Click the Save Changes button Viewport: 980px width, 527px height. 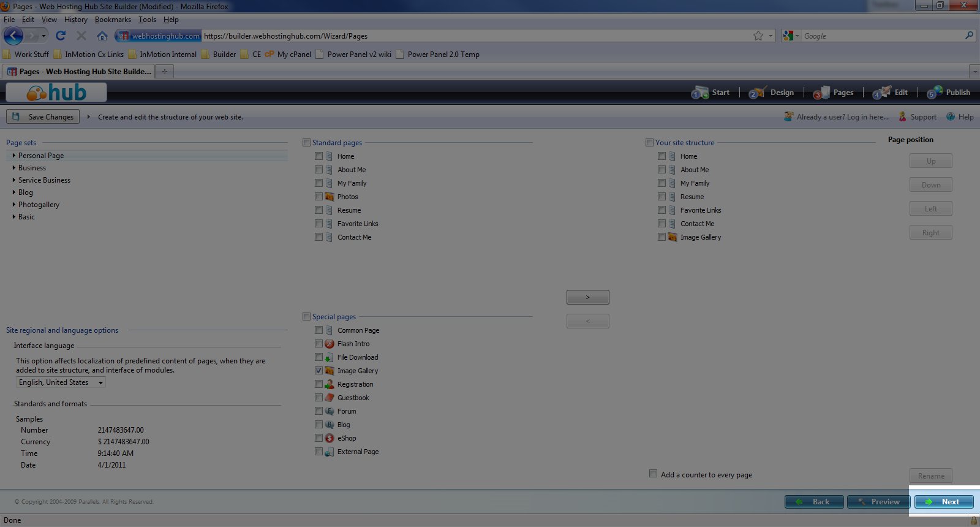click(43, 116)
